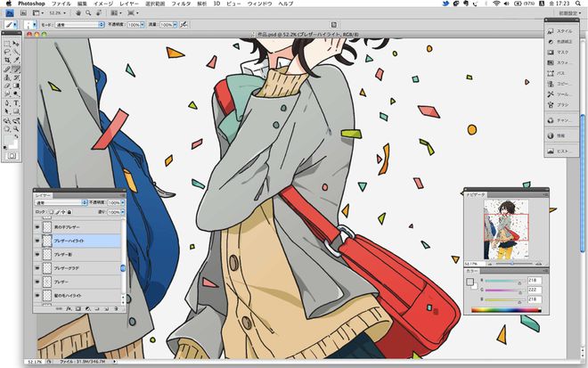Click the Photoshop application menu
Image resolution: width=588 pixels, height=368 pixels.
31,4
